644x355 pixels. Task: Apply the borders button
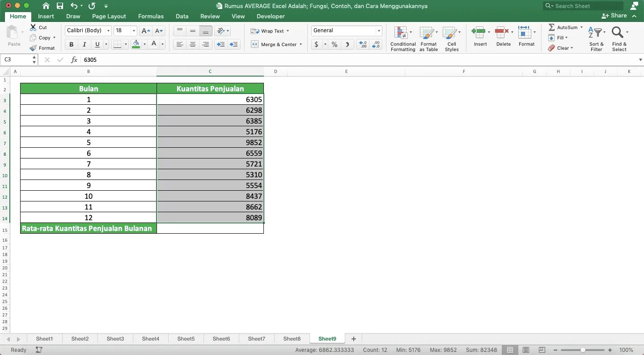[x=117, y=44]
